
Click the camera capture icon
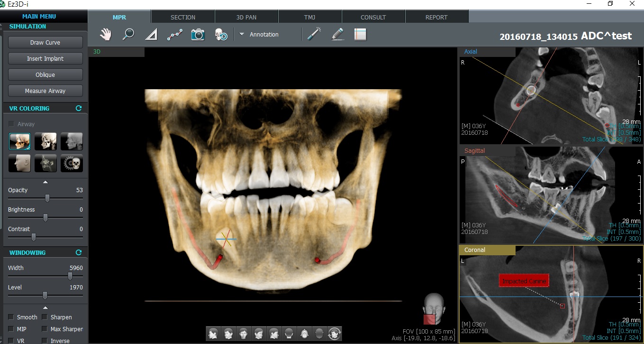pyautogui.click(x=198, y=35)
